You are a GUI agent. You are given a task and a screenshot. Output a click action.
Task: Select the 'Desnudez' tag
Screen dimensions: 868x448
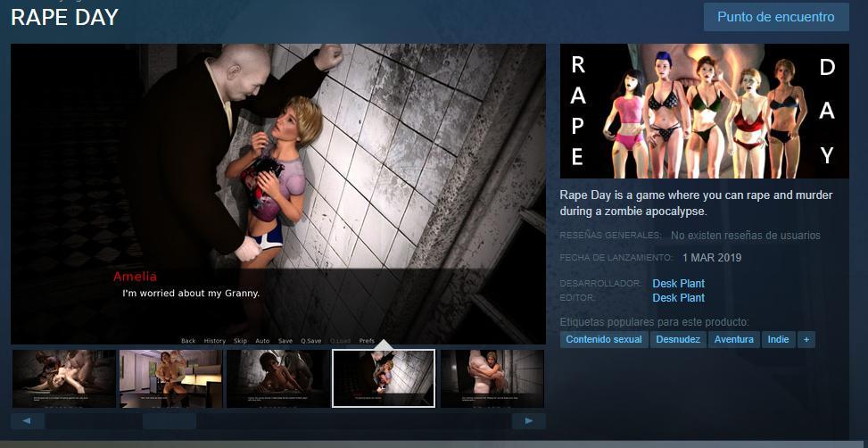click(678, 339)
